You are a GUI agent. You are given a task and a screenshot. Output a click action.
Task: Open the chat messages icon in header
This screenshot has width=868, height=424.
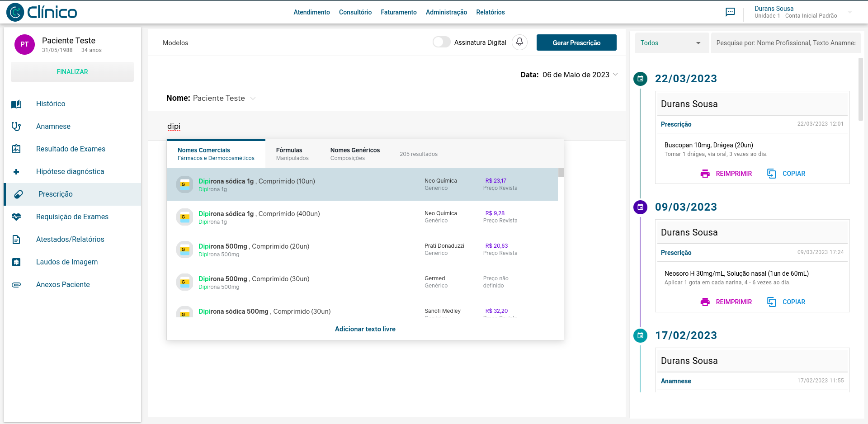pyautogui.click(x=730, y=12)
